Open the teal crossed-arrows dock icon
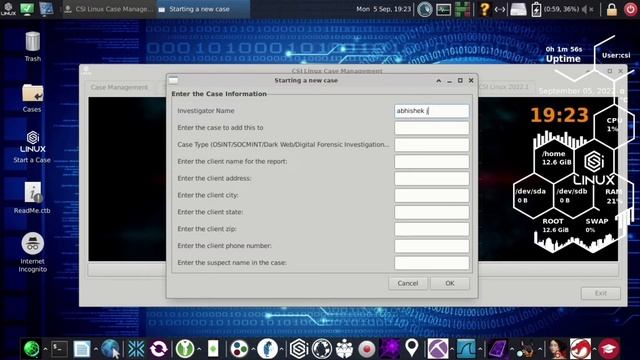Image resolution: width=640 pixels, height=360 pixels. click(x=136, y=349)
